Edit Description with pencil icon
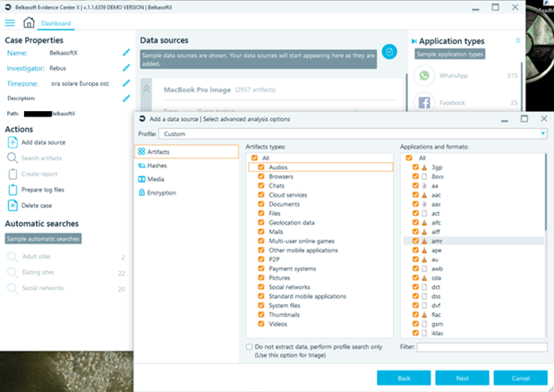Image resolution: width=554 pixels, height=392 pixels. pyautogui.click(x=126, y=98)
